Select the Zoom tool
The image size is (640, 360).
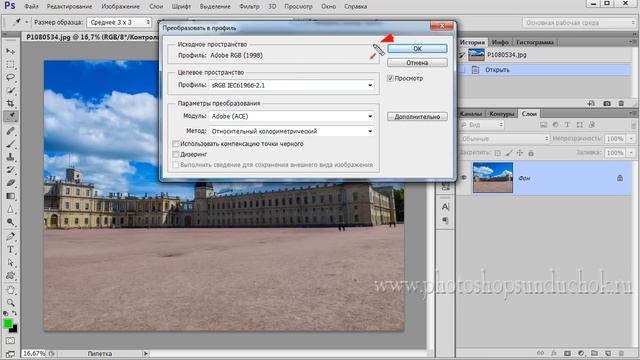pos(11,303)
